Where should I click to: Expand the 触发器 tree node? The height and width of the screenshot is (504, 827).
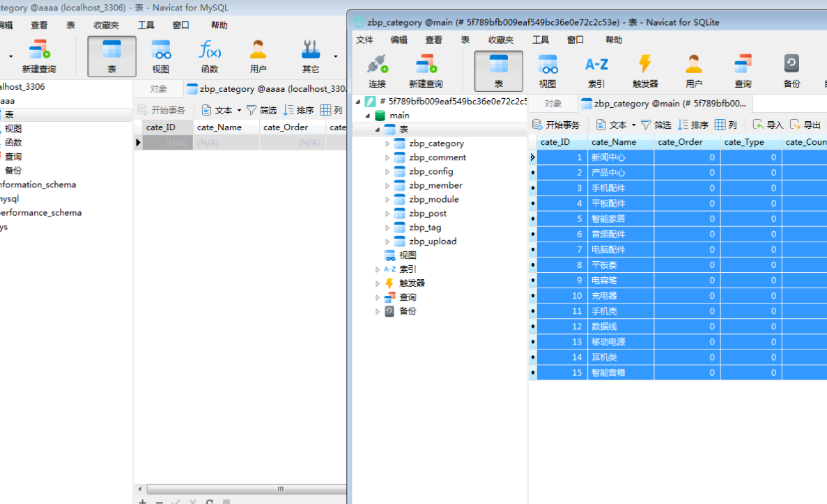coord(377,283)
